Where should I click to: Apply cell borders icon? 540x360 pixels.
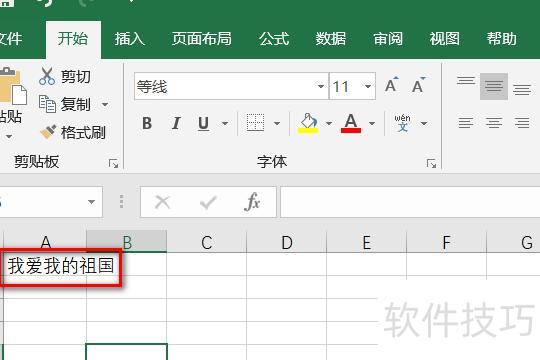[x=256, y=123]
